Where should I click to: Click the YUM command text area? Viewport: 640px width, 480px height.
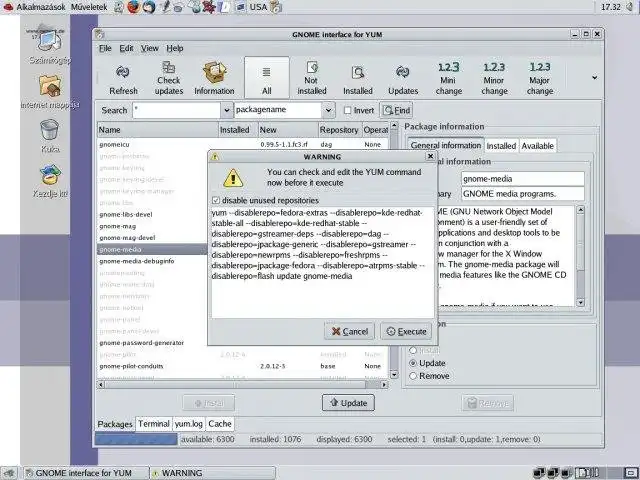click(322, 262)
